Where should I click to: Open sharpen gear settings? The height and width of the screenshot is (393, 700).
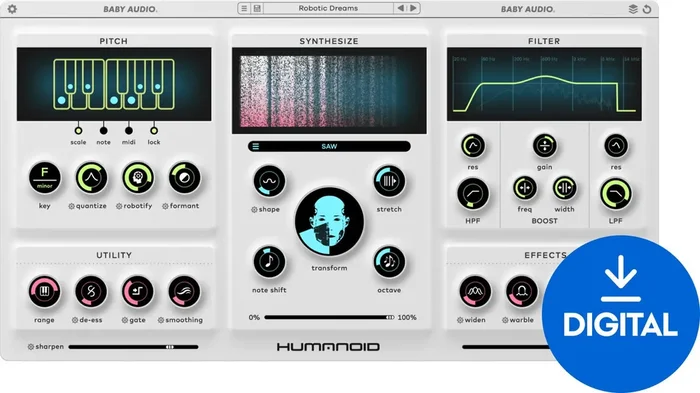[x=31, y=347]
